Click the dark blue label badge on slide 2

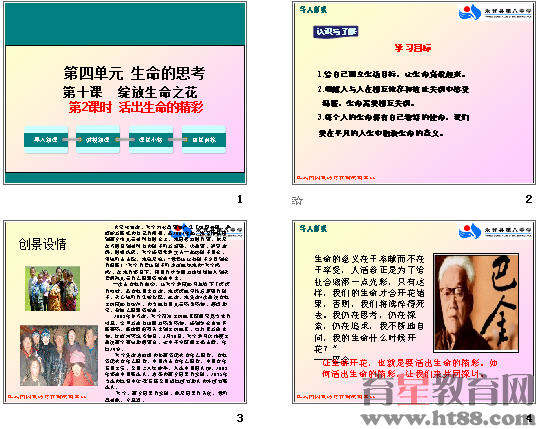point(336,32)
